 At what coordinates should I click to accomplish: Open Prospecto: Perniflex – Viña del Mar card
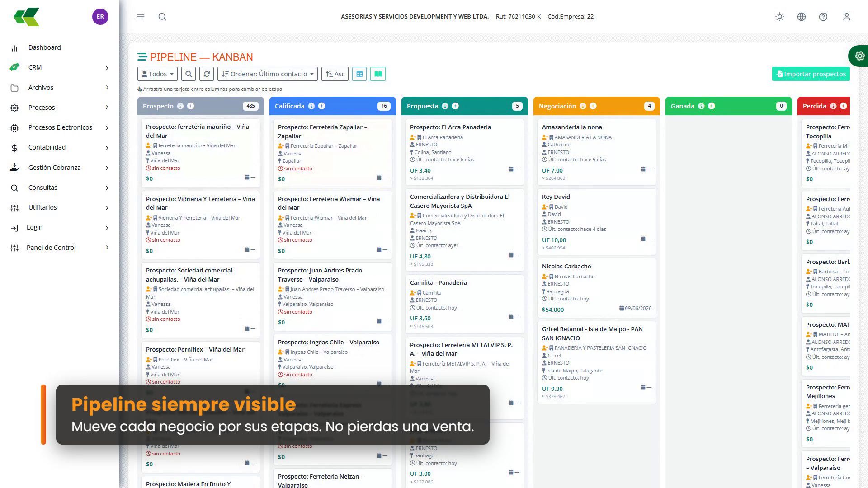click(200, 363)
